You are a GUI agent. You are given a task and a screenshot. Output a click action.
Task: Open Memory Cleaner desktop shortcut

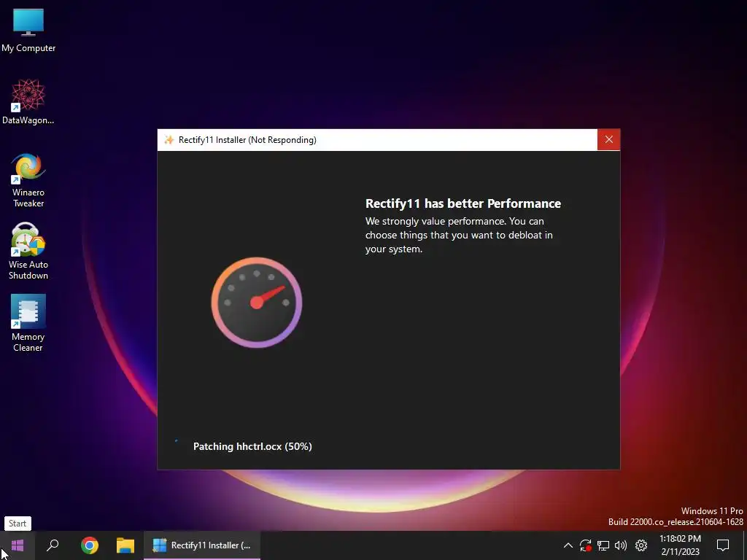28,323
